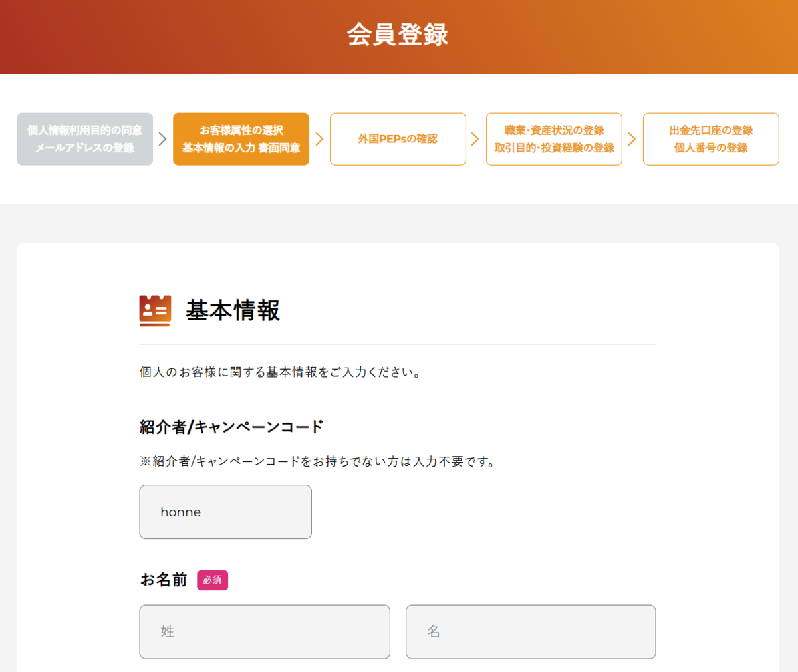Click the pink 必須 badge next to お名前

coord(212,580)
